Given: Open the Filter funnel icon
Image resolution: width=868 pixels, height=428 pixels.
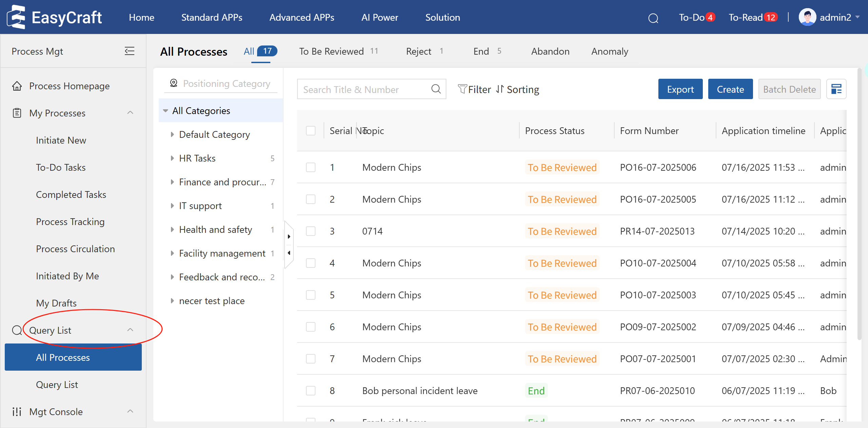Looking at the screenshot, I should 462,89.
